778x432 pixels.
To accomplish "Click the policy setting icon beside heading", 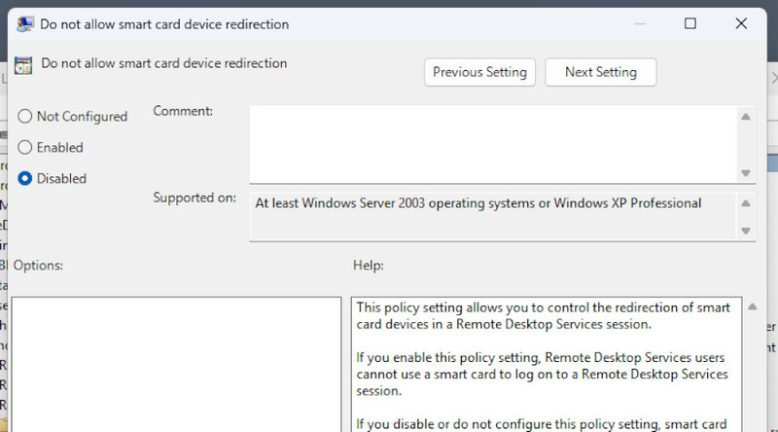I will [23, 65].
